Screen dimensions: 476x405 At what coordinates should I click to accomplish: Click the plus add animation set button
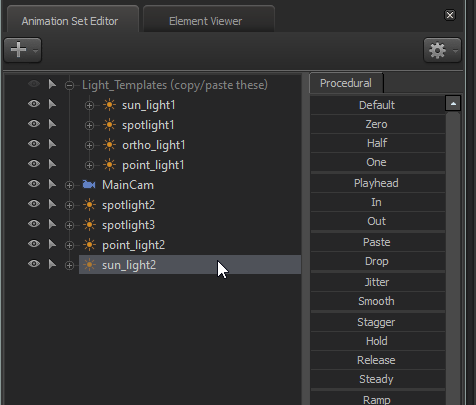tap(23, 50)
